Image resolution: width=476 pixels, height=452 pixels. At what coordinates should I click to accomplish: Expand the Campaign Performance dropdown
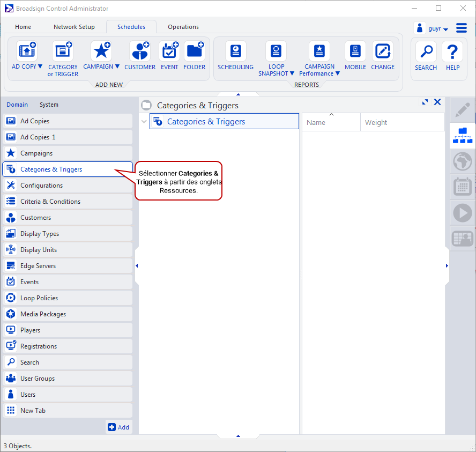(x=338, y=73)
